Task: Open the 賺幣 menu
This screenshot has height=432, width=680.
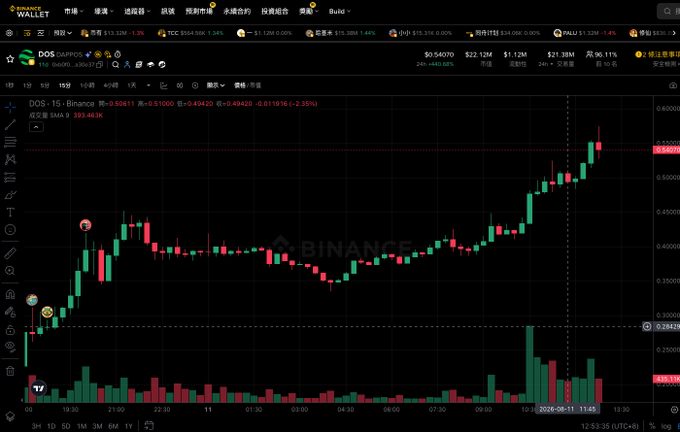Action: tap(104, 11)
